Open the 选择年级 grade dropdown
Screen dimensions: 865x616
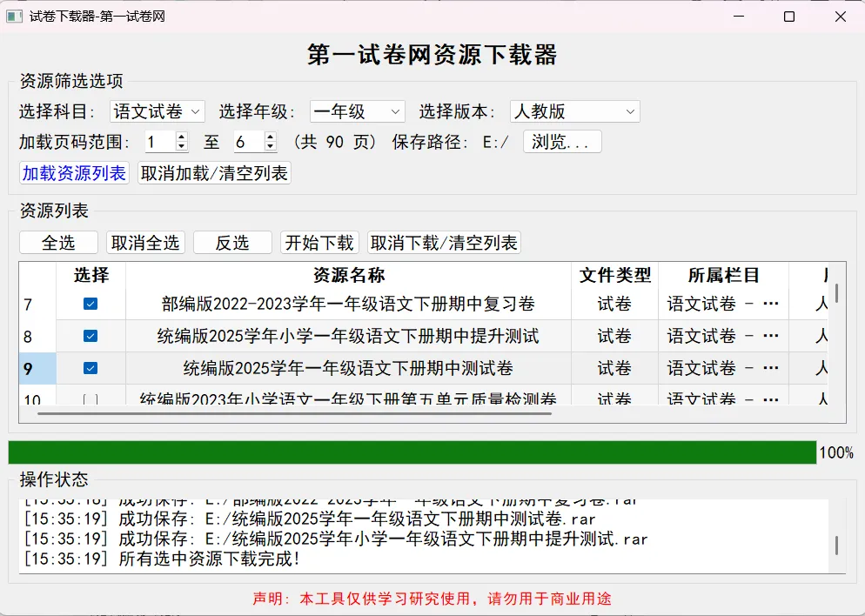pos(358,112)
